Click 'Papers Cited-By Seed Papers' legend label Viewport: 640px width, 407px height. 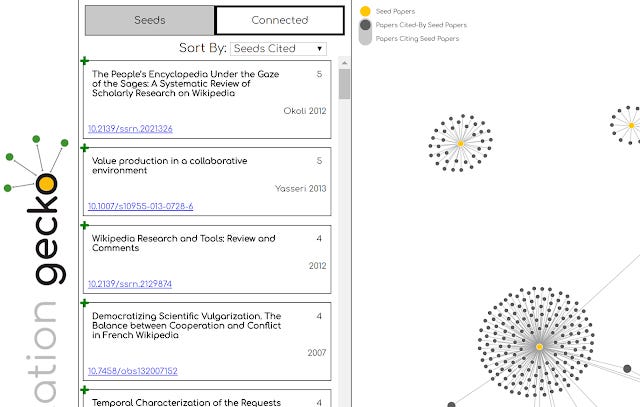(x=421, y=25)
